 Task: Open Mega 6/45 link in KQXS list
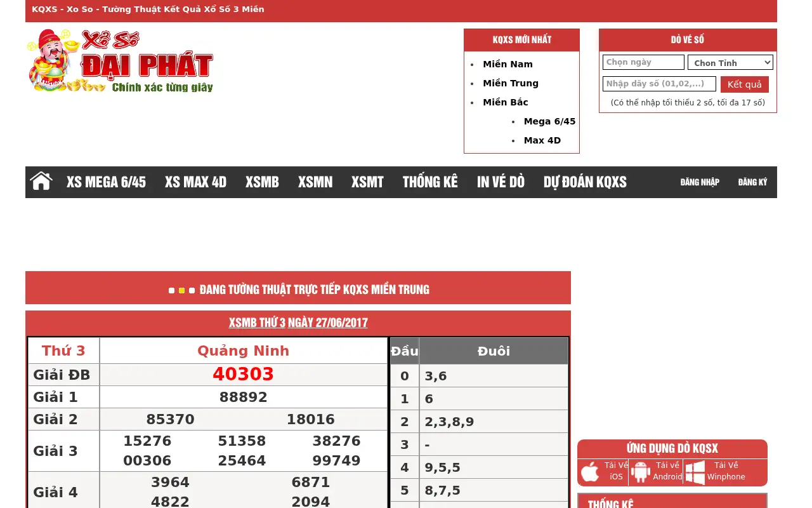tap(549, 121)
